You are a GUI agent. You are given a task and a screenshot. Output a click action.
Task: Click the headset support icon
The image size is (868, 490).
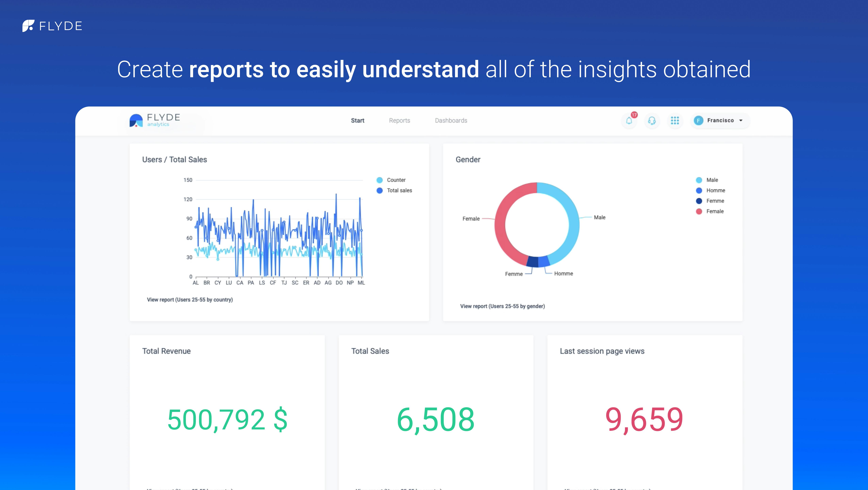652,121
